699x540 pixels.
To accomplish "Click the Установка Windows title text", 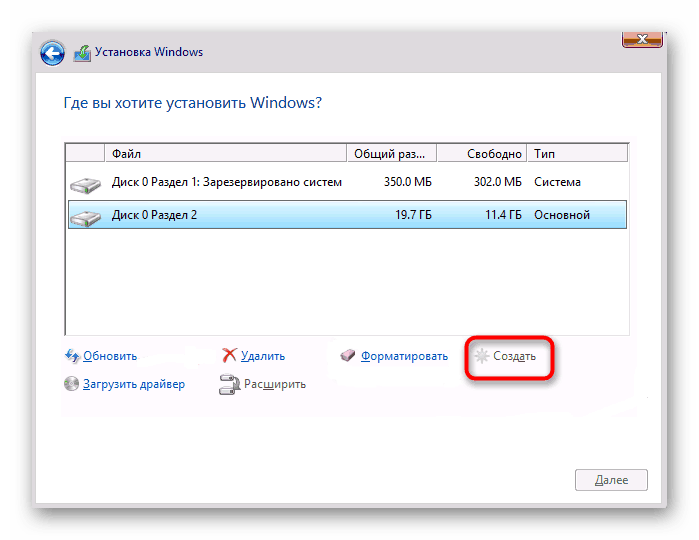I will (x=148, y=52).
